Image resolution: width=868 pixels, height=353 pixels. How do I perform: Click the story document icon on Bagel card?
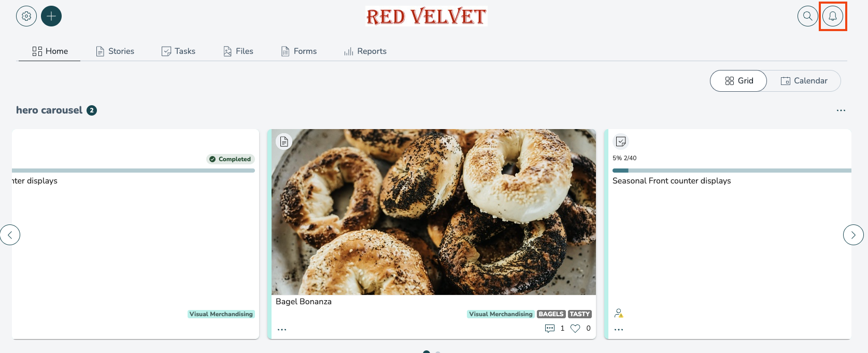284,142
